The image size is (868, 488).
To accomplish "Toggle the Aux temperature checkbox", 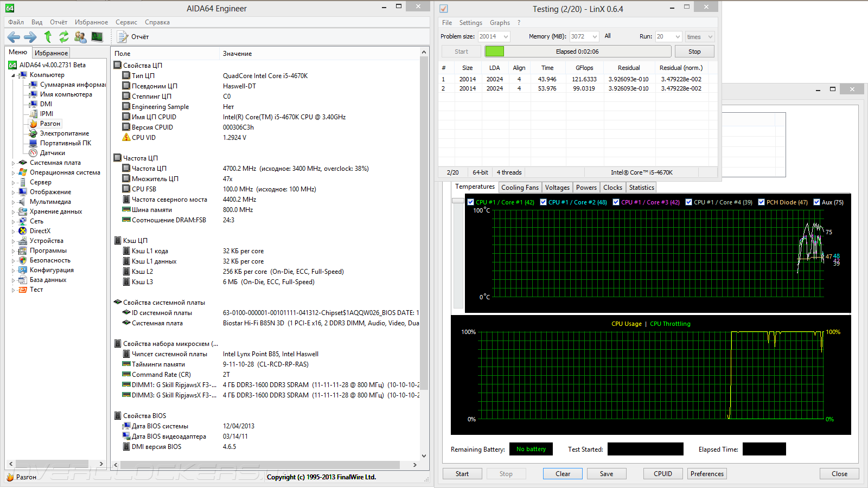I will click(x=816, y=202).
